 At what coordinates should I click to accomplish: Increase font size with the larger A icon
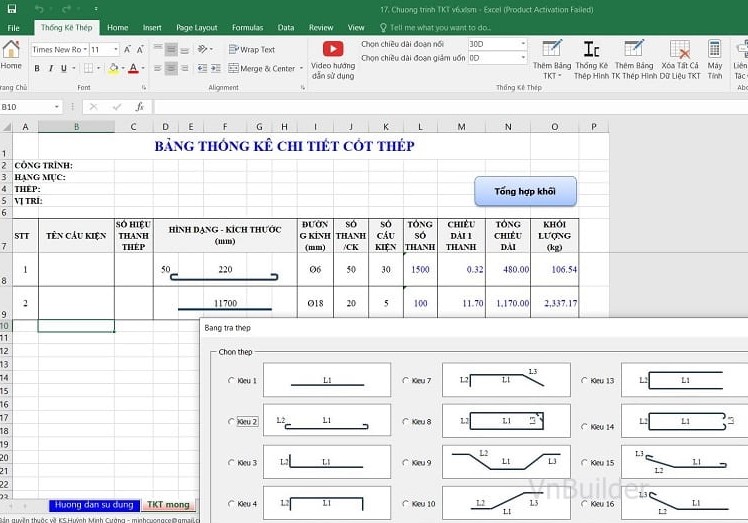point(127,49)
